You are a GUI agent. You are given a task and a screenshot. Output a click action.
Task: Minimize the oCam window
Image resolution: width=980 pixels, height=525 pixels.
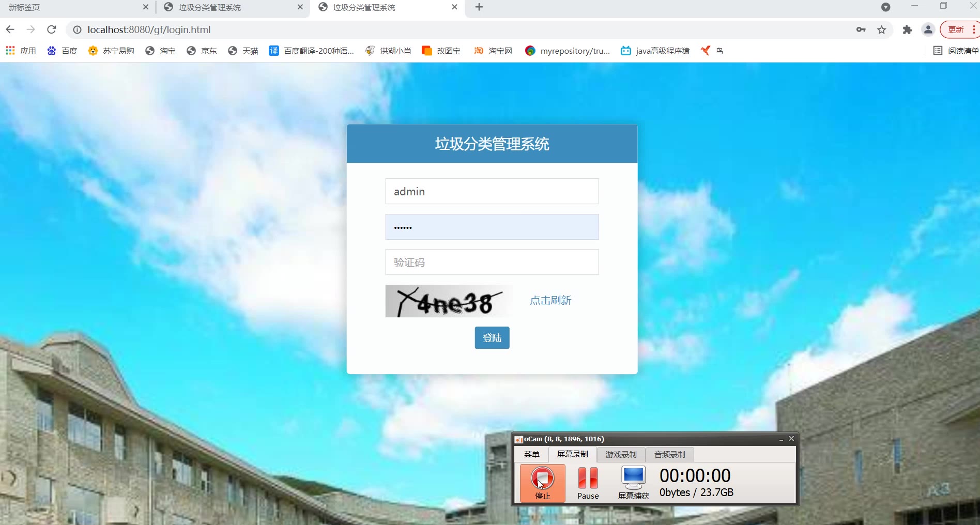(x=781, y=439)
